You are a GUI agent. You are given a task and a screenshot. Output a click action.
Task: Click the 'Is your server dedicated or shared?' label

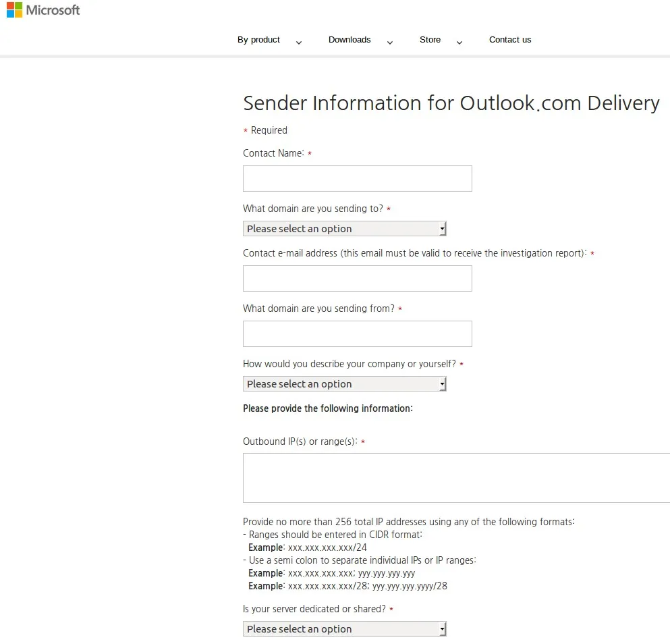314,609
